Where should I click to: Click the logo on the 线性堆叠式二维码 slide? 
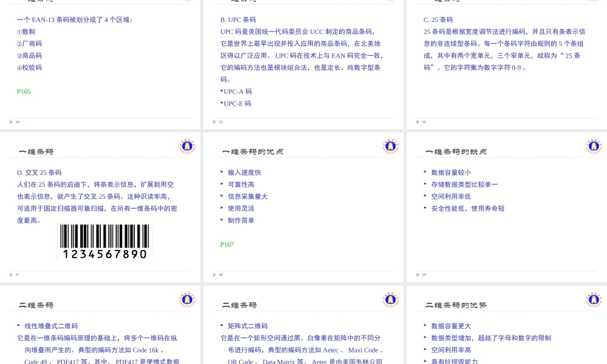pyautogui.click(x=187, y=299)
